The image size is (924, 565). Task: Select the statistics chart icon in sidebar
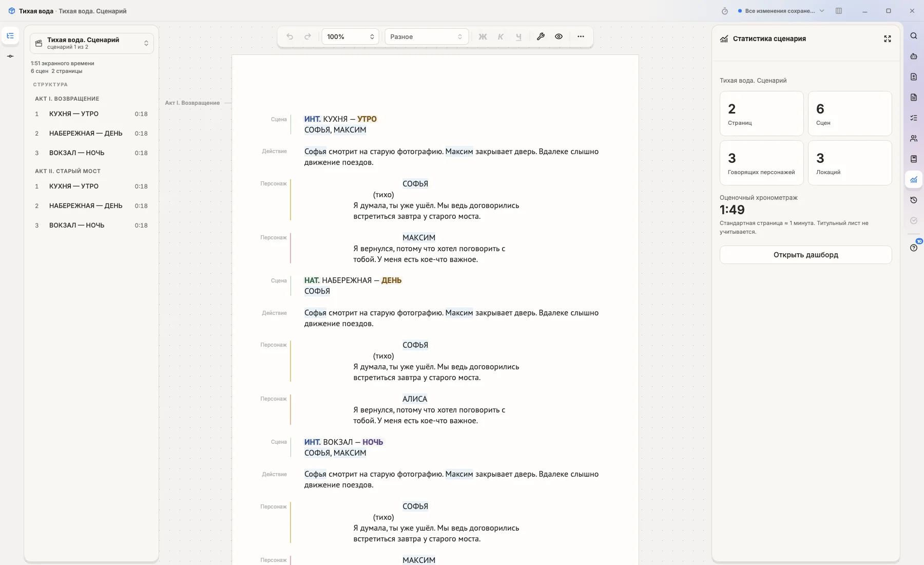click(x=914, y=180)
